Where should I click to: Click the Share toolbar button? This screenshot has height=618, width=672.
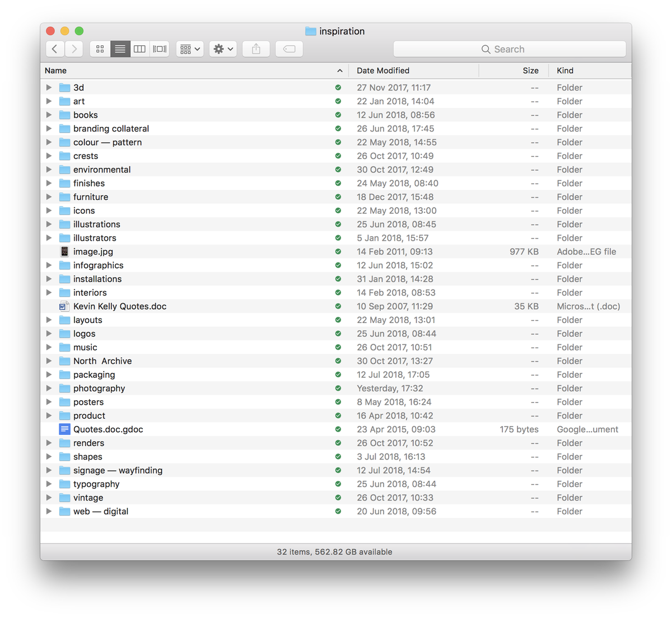tap(256, 49)
